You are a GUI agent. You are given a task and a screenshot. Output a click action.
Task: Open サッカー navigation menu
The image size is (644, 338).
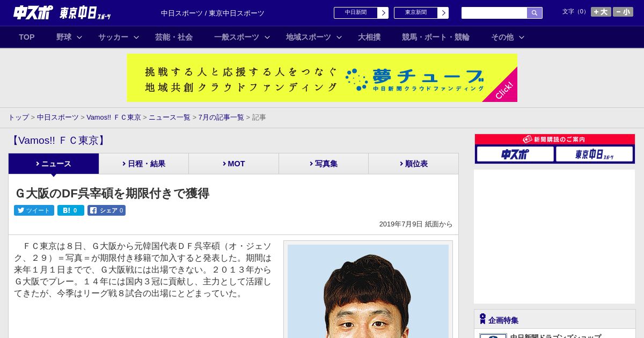click(x=113, y=37)
